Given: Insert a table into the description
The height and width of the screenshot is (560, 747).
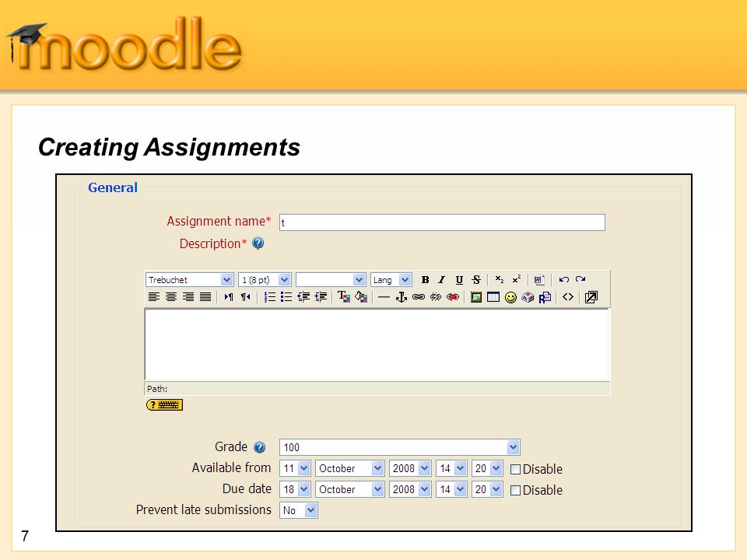Looking at the screenshot, I should pos(493,297).
